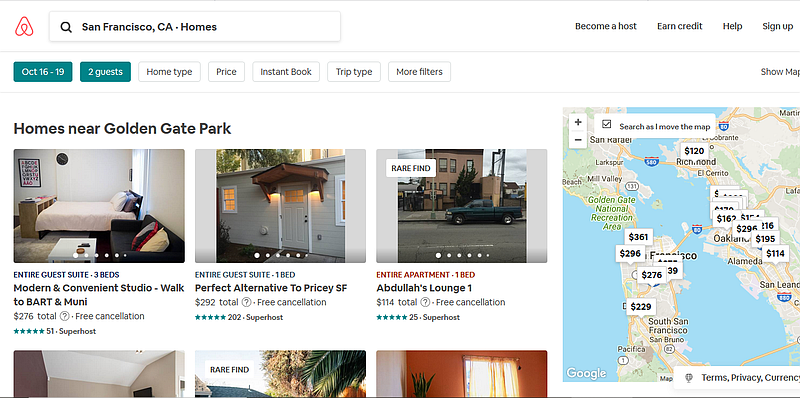800x398 pixels.
Task: Click the $276 map price marker
Action: 652,275
